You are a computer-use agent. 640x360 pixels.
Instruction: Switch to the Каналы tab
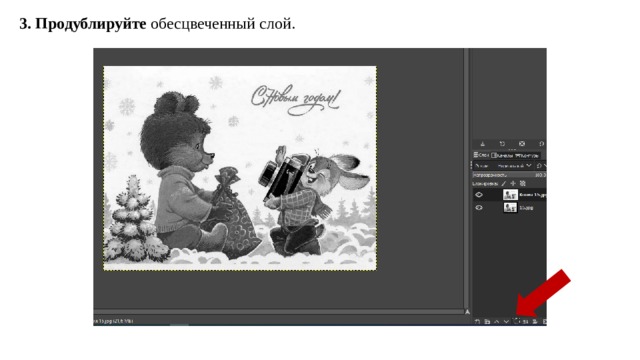pyautogui.click(x=502, y=156)
